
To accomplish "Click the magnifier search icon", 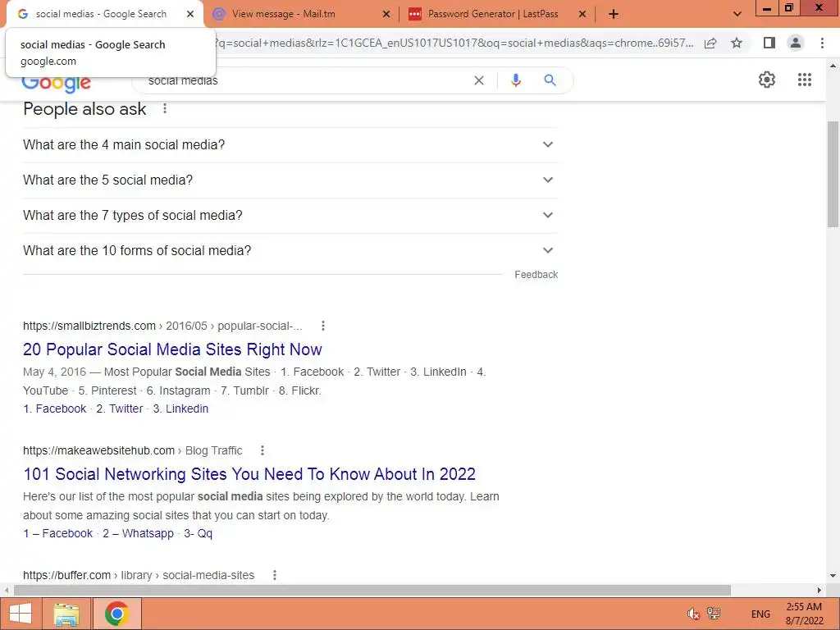I will 550,80.
